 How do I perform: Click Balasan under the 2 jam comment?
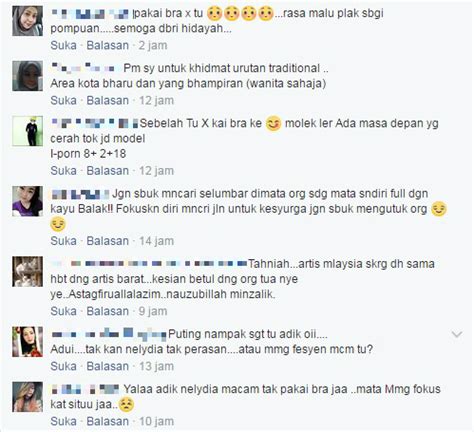coord(107,45)
